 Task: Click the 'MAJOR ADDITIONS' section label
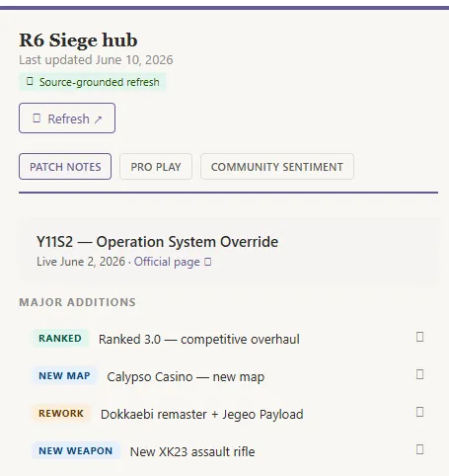pos(77,302)
